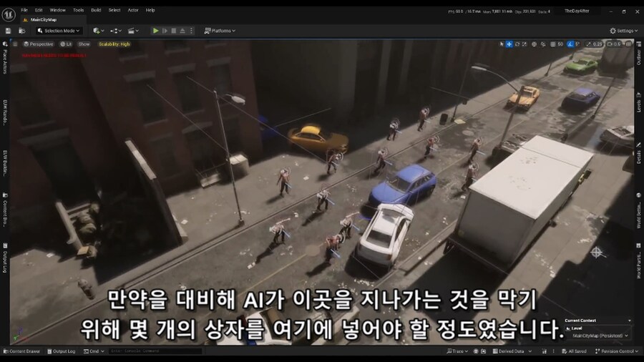This screenshot has width=644, height=362.
Task: Open the Selection Mode dropdown
Action: pyautogui.click(x=59, y=31)
